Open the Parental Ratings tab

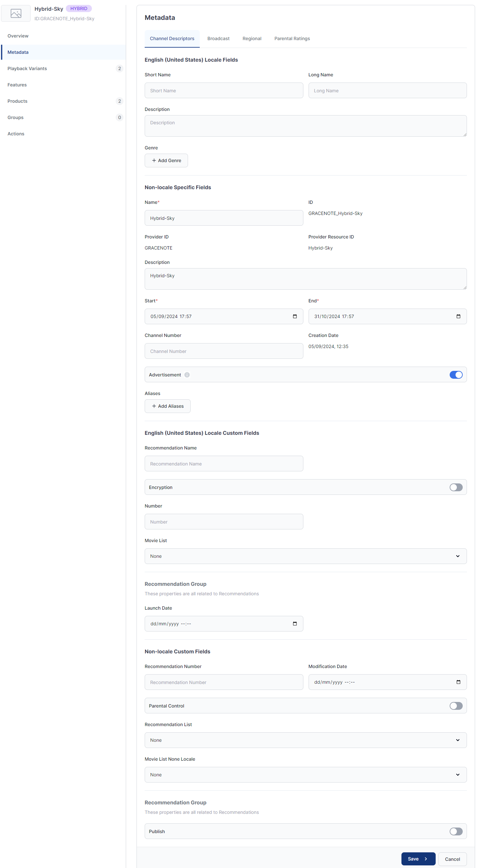click(292, 39)
